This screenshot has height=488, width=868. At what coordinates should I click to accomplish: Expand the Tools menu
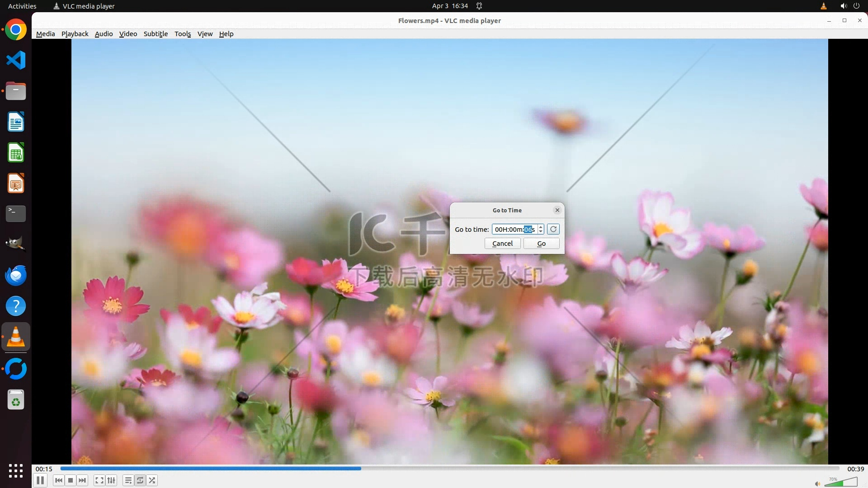183,34
